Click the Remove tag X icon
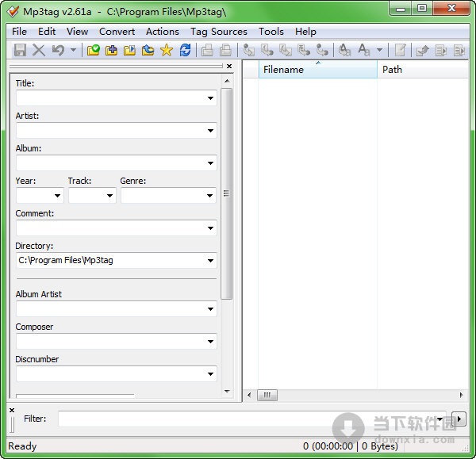Image resolution: width=476 pixels, height=459 pixels. click(x=39, y=50)
